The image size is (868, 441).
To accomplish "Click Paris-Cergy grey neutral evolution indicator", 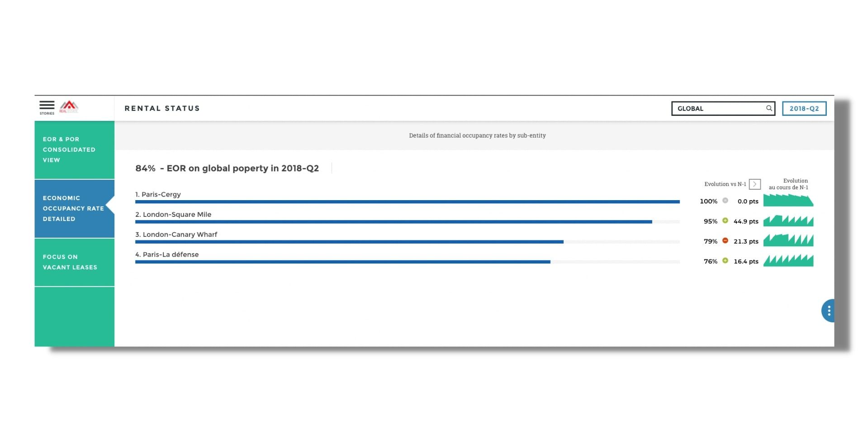I will click(x=725, y=201).
